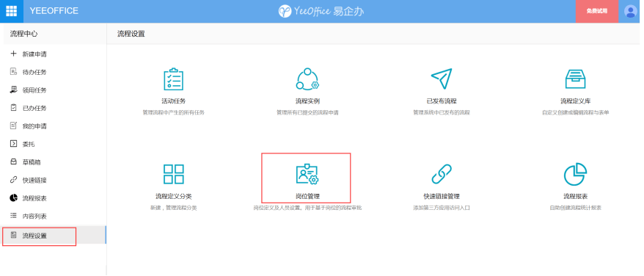Click the 委托 arrow box icon
Viewport: 644px width, 276px height.
pyautogui.click(x=13, y=144)
